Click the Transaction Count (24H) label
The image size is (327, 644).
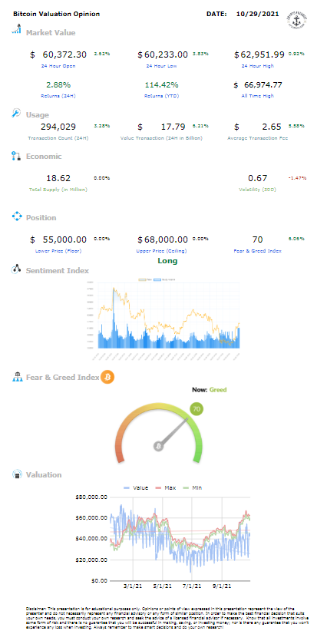(58, 138)
